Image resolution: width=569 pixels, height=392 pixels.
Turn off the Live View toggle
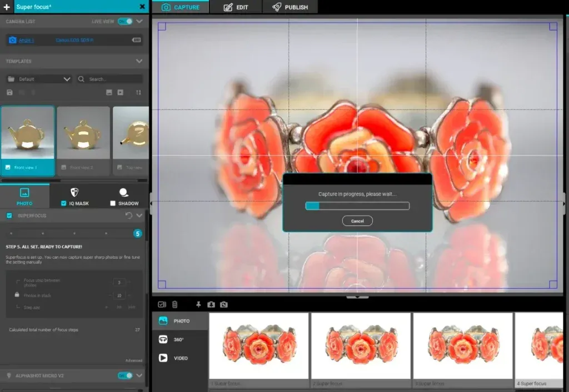pyautogui.click(x=125, y=21)
